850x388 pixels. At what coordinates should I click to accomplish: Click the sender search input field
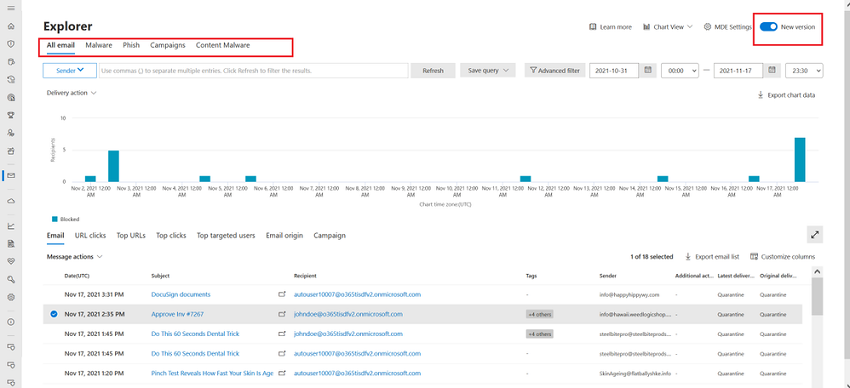pyautogui.click(x=253, y=70)
